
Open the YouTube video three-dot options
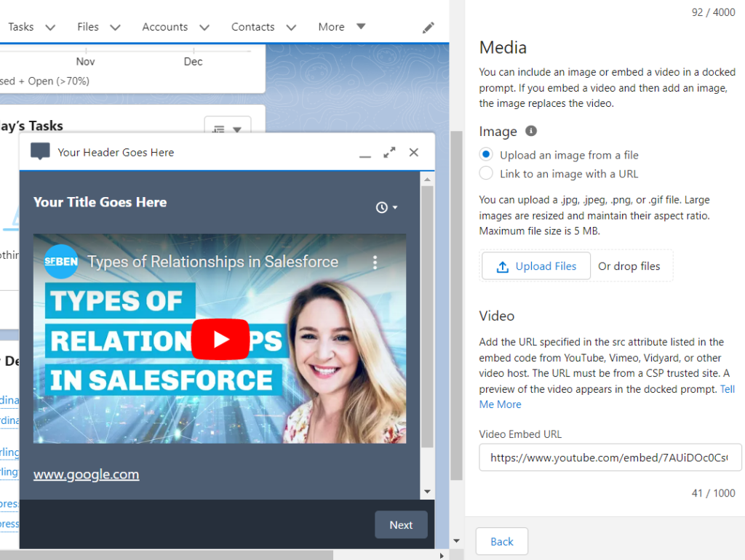click(375, 262)
